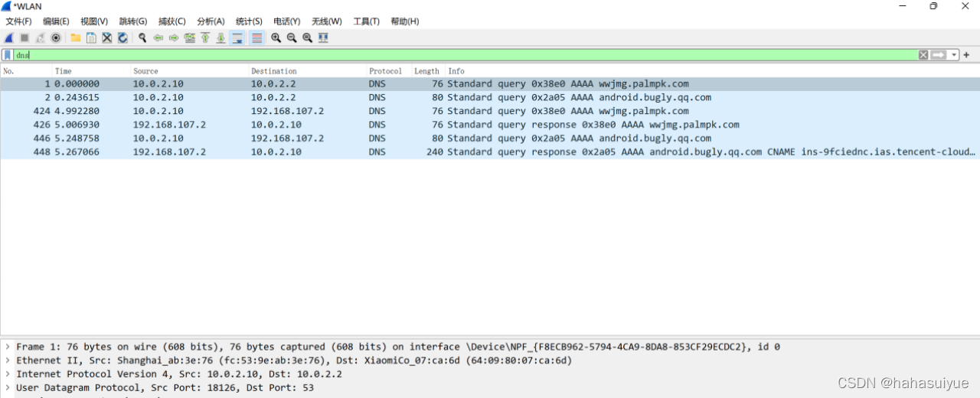Screen dimensions: 980x398
Task: Zoom in the packet text
Action: 276,38
